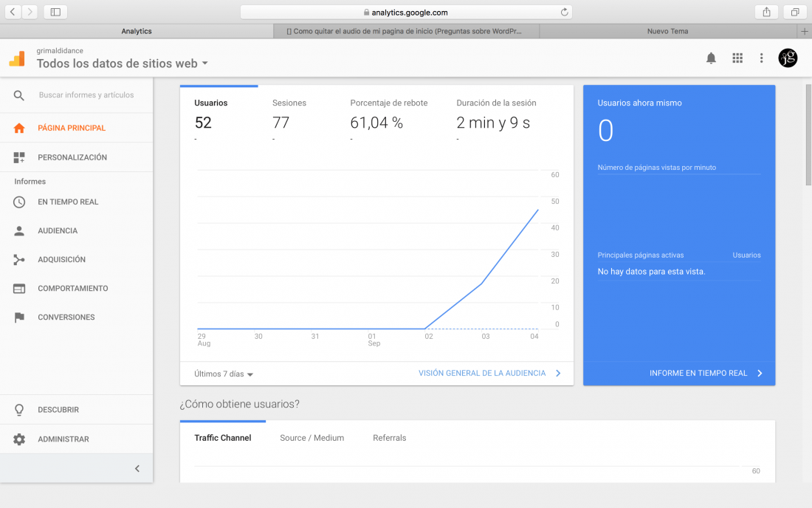Screen dimensions: 812x508
Task: Click the Administrar gear icon
Action: (19, 439)
